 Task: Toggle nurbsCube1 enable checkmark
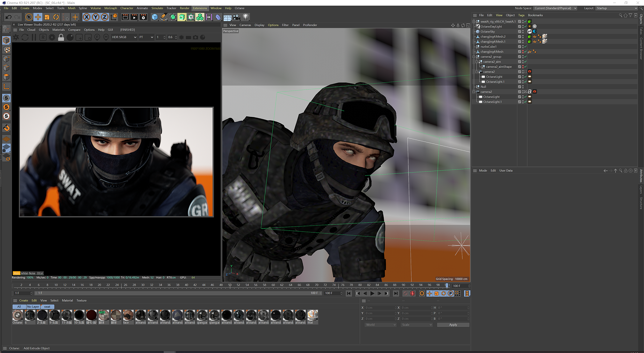click(x=525, y=47)
